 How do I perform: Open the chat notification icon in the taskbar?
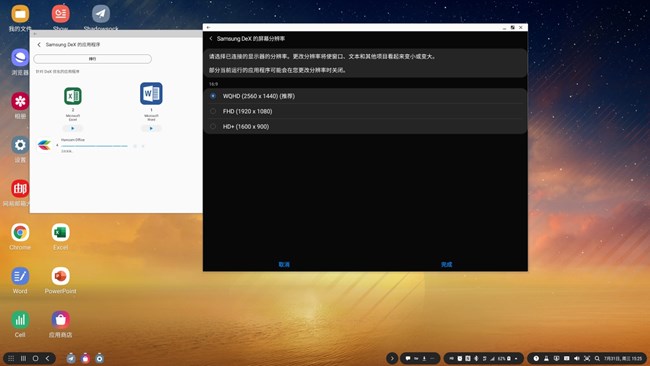pyautogui.click(x=408, y=359)
